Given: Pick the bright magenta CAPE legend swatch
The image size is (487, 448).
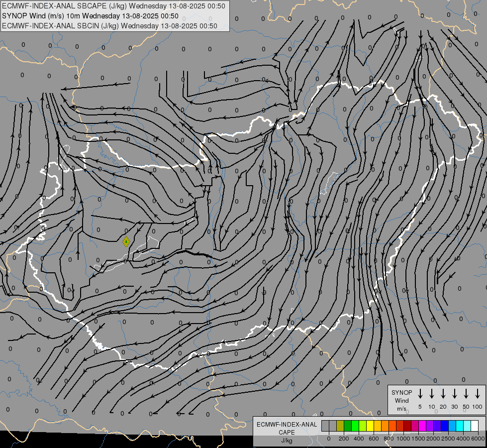Looking at the screenshot, I should [x=422, y=426].
